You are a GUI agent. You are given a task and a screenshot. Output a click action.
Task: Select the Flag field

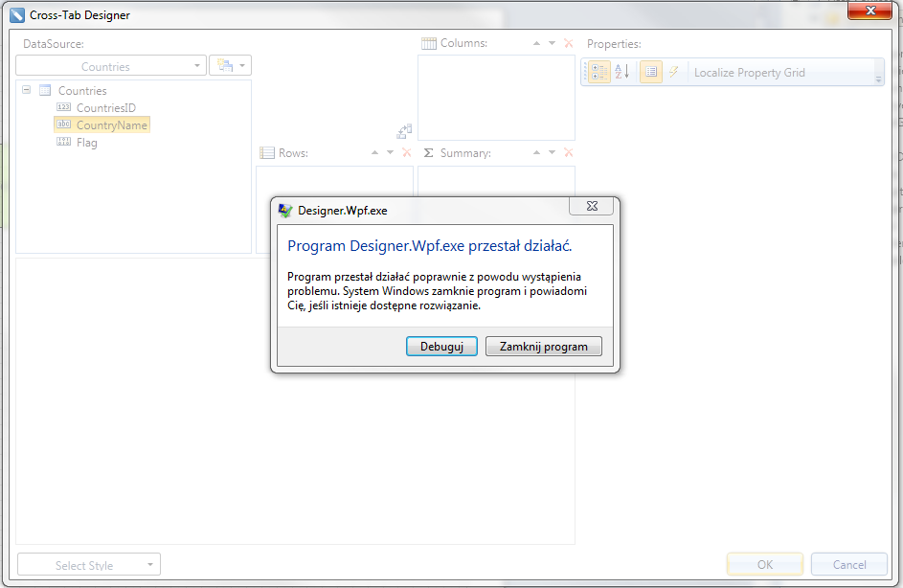[x=86, y=143]
